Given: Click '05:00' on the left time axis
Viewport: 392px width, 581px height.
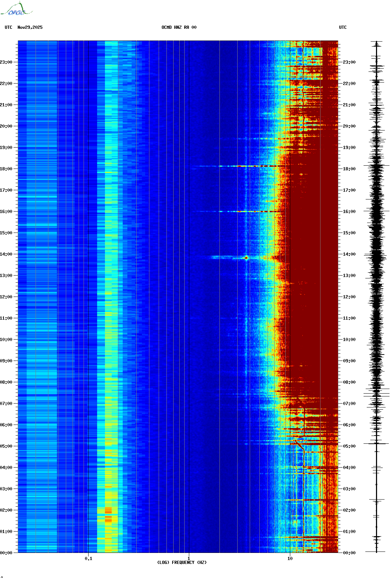Looking at the screenshot, I should pyautogui.click(x=6, y=446).
